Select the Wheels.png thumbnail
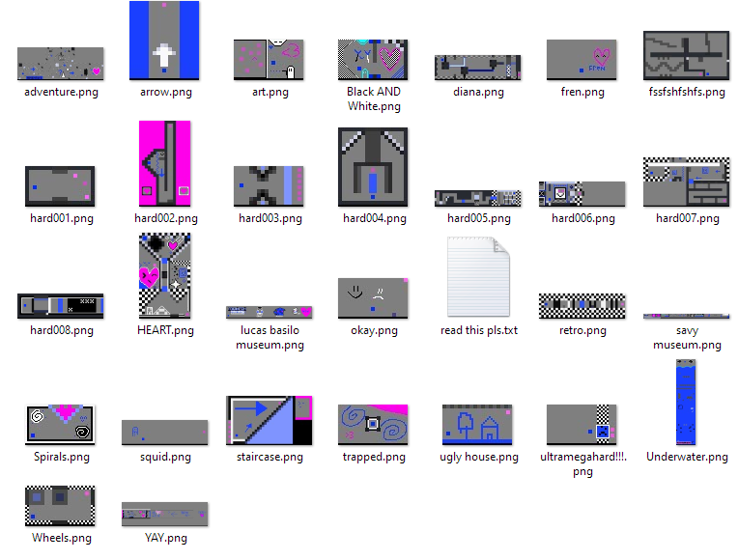This screenshot has height=560, width=738. 60,505
